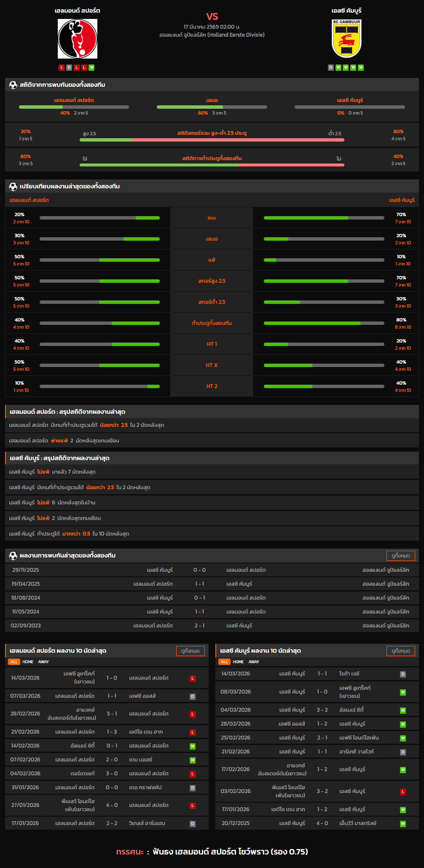
Task: Click the over/under 2.5 goals statistic bar
Action: (212, 139)
